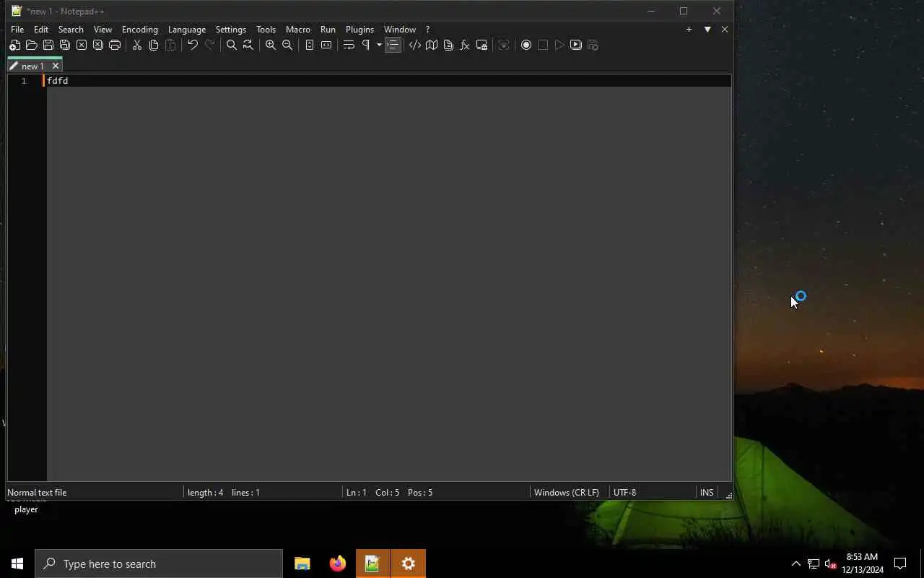This screenshot has height=578, width=924.
Task: Open the pilcrow icon dropdown arrow
Action: [x=379, y=45]
